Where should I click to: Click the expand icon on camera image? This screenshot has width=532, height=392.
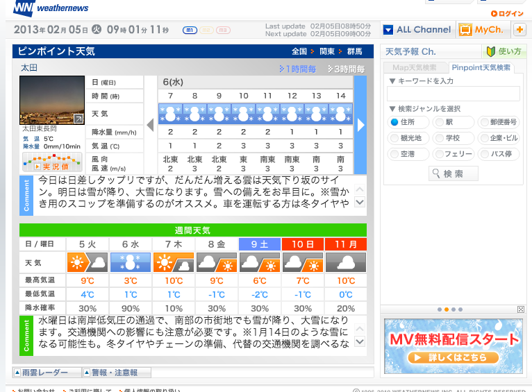click(78, 119)
